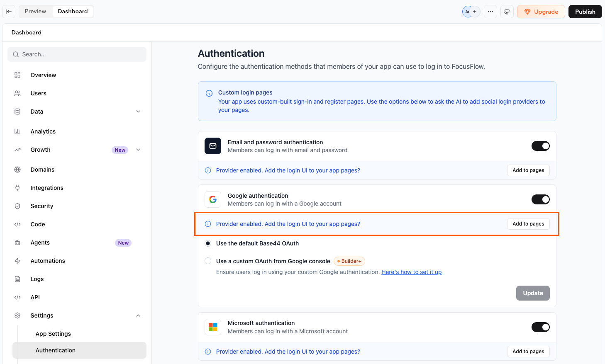605x364 pixels.
Task: Click the Settings gear icon
Action: tap(17, 315)
